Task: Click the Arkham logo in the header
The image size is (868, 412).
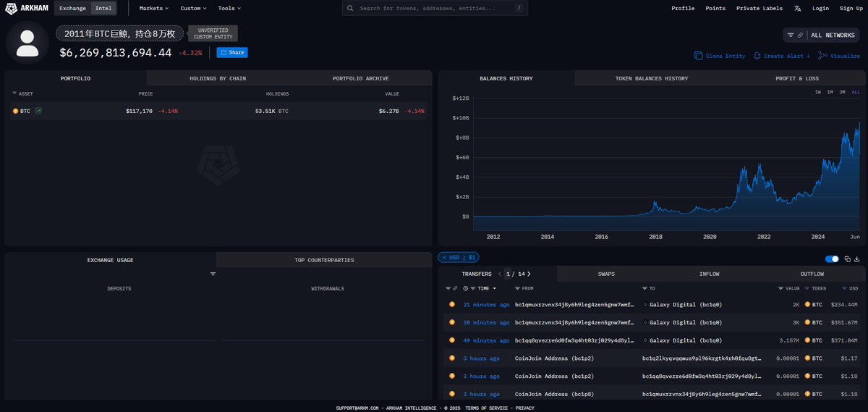Action: tap(27, 8)
